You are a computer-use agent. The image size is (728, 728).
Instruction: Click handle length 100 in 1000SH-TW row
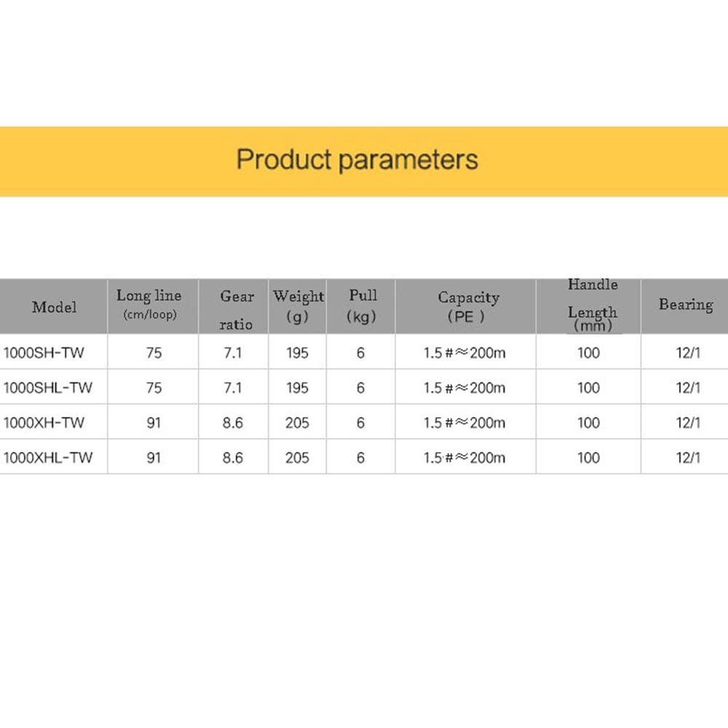[x=588, y=353]
